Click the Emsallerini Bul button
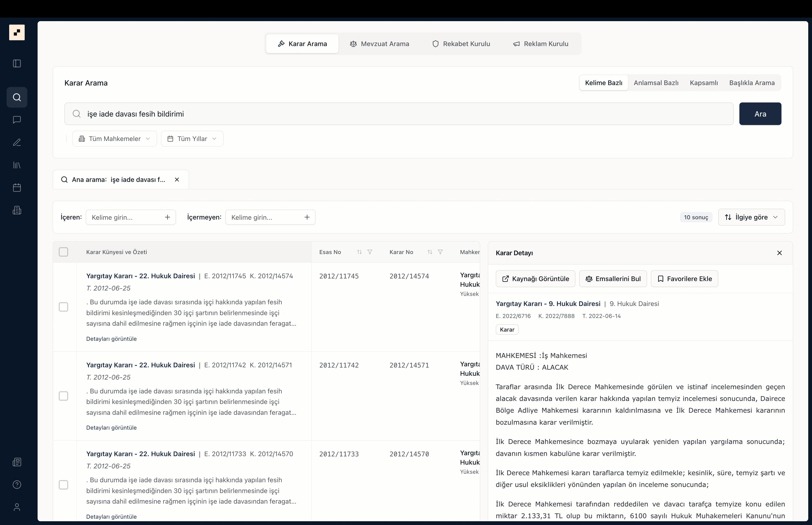812x525 pixels. point(613,279)
